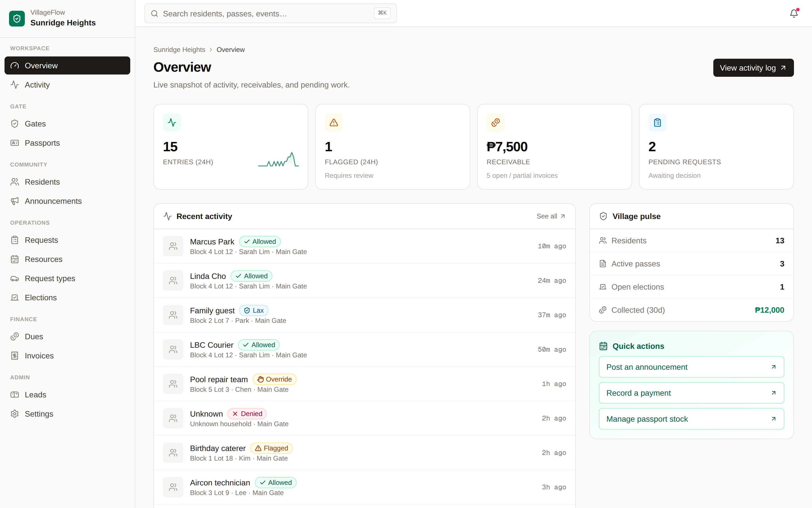
Task: Select the Linda Cho activity row name
Action: tap(208, 276)
